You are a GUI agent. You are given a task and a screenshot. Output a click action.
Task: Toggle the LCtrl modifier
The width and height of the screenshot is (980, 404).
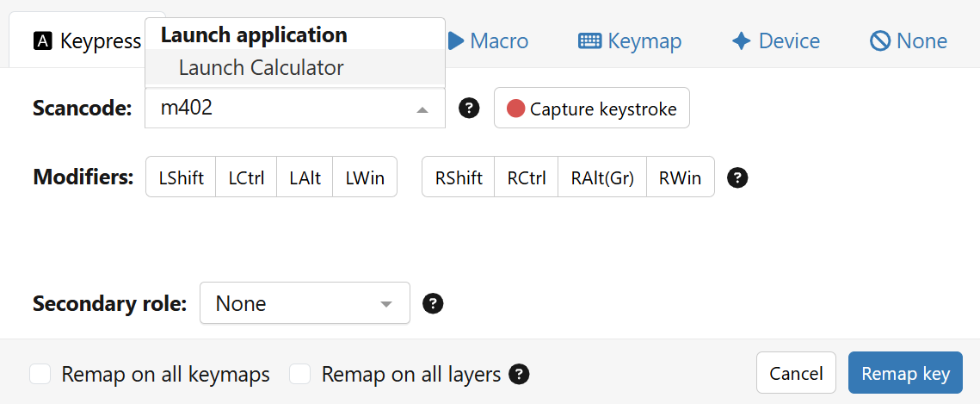[246, 177]
